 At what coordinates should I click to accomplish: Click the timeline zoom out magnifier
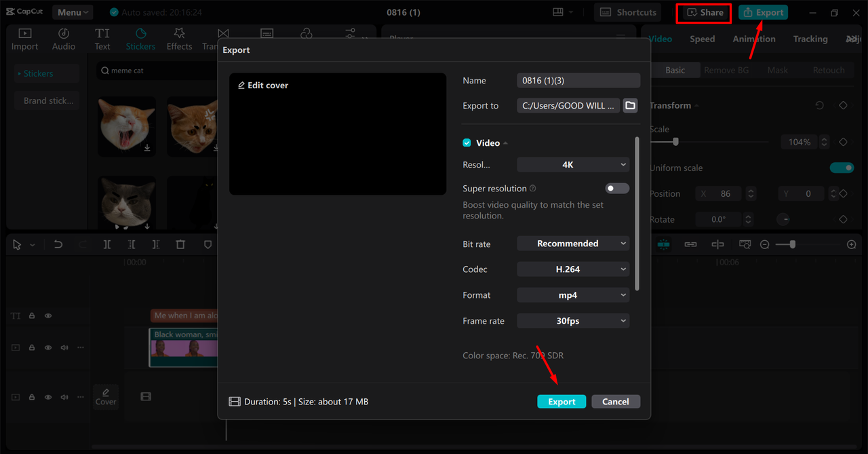click(765, 244)
